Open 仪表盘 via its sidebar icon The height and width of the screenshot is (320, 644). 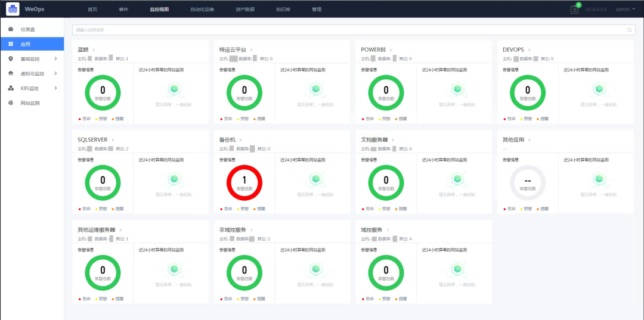11,29
